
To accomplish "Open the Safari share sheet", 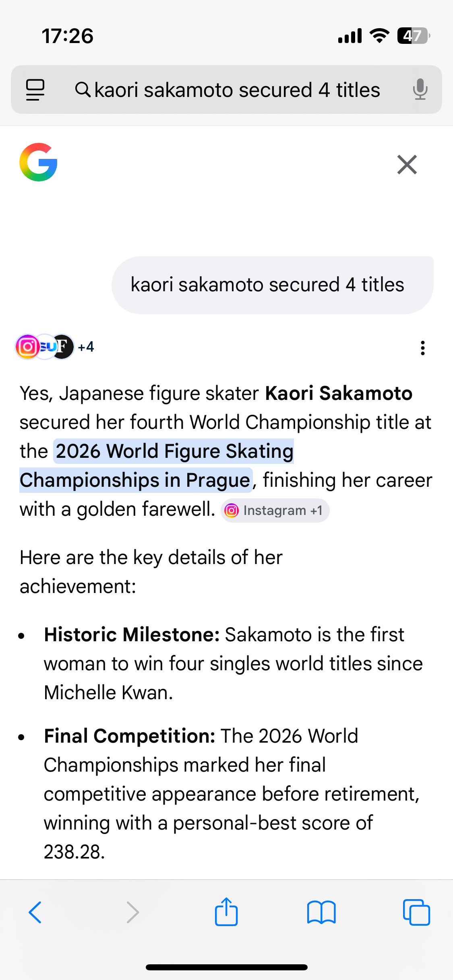I will (226, 912).
